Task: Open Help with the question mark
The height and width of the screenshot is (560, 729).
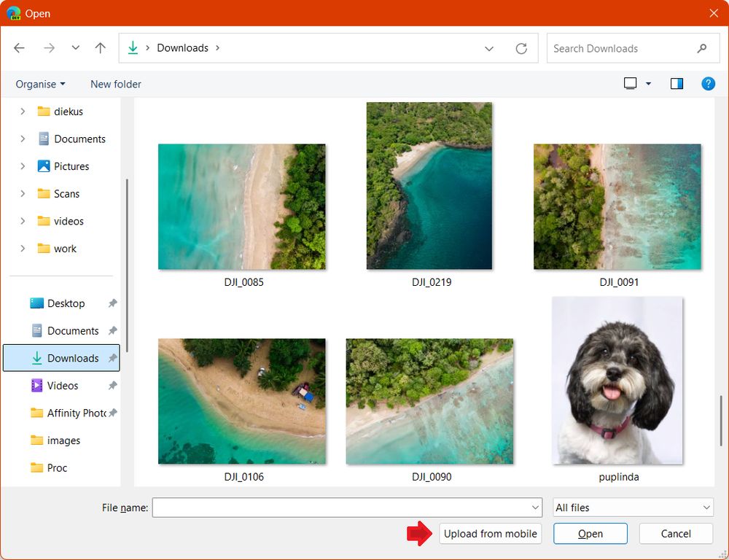Action: click(x=708, y=84)
